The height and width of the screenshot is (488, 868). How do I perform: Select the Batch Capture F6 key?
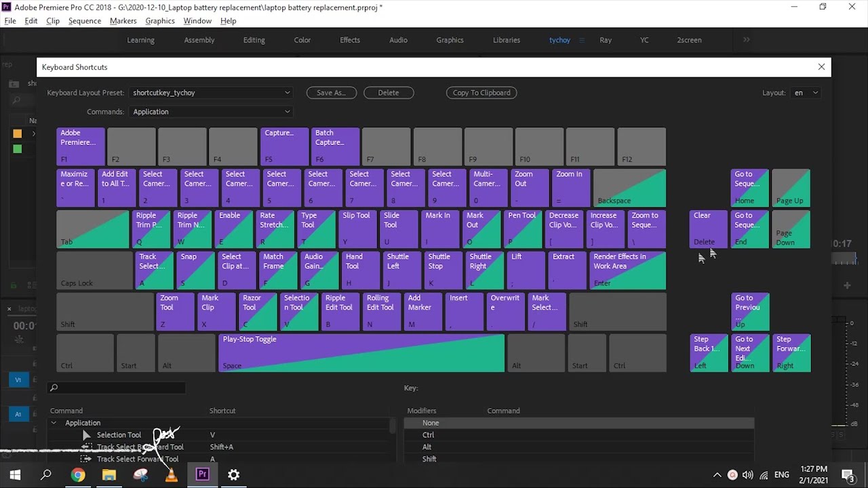coord(336,146)
